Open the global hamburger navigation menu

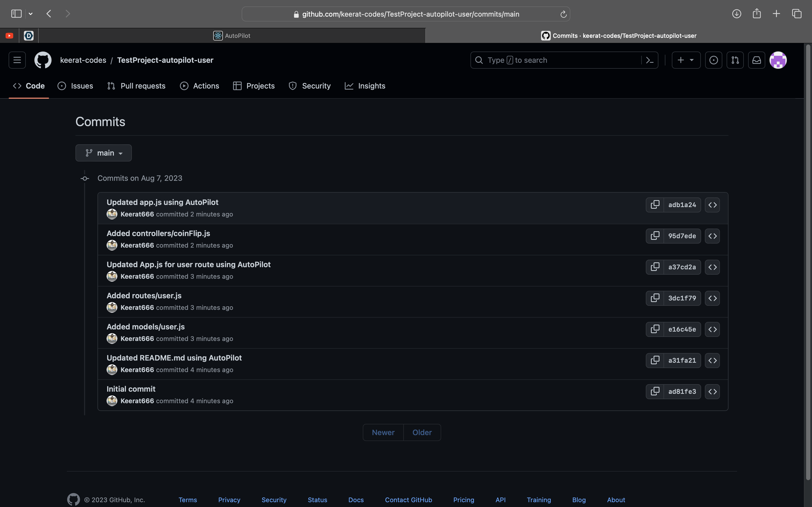point(17,60)
